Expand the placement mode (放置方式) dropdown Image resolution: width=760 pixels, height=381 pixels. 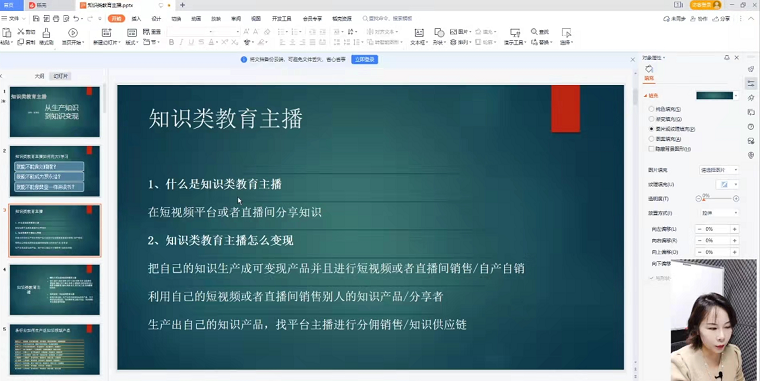click(x=719, y=213)
